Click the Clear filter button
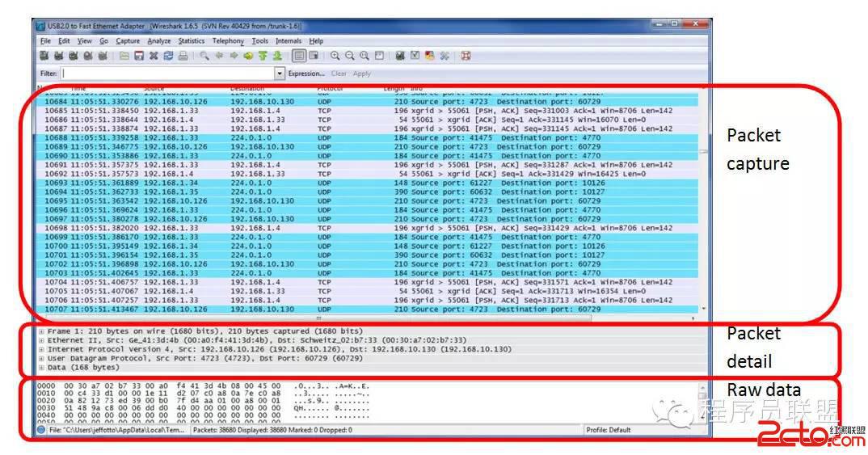Screen dimensions: 868x455 339,74
